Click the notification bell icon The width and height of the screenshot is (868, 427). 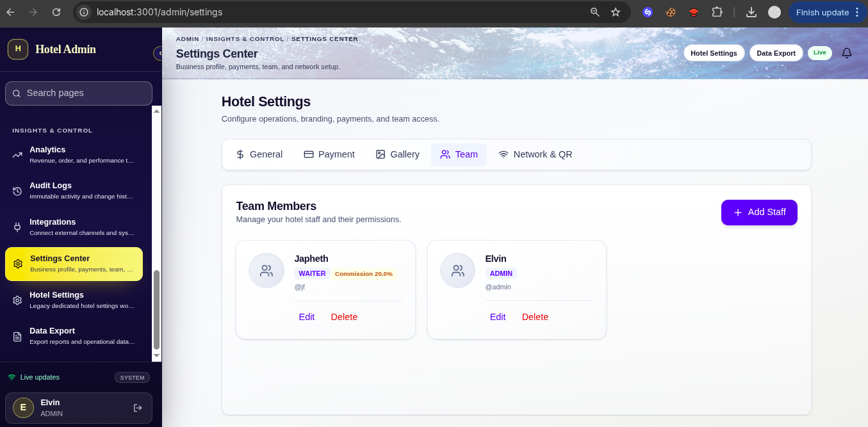tap(847, 53)
